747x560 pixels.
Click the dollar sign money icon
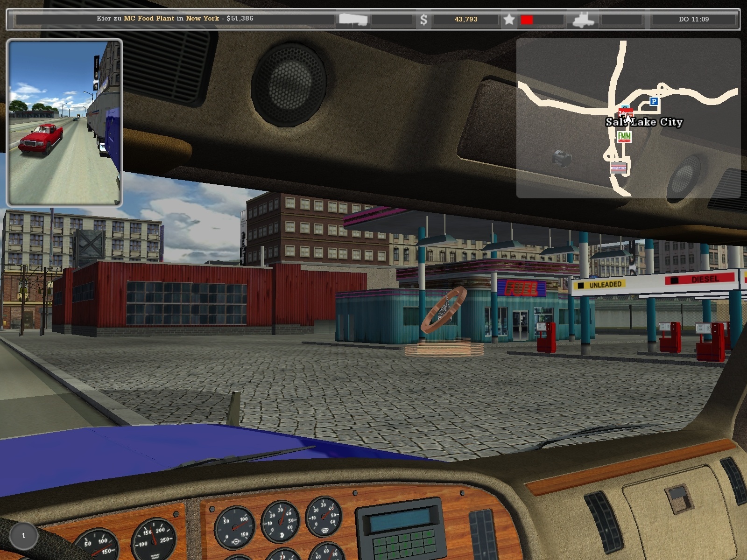pos(423,20)
